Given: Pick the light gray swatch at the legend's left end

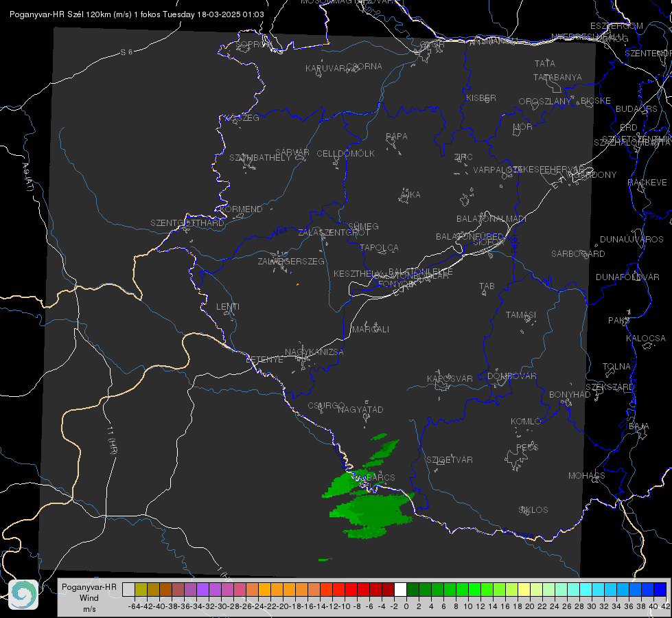Looking at the screenshot, I should click(128, 589).
